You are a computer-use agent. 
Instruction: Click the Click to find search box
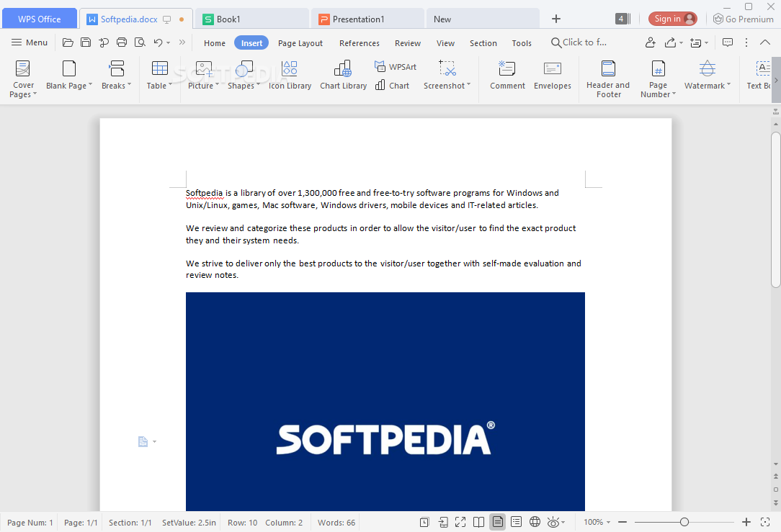(579, 42)
